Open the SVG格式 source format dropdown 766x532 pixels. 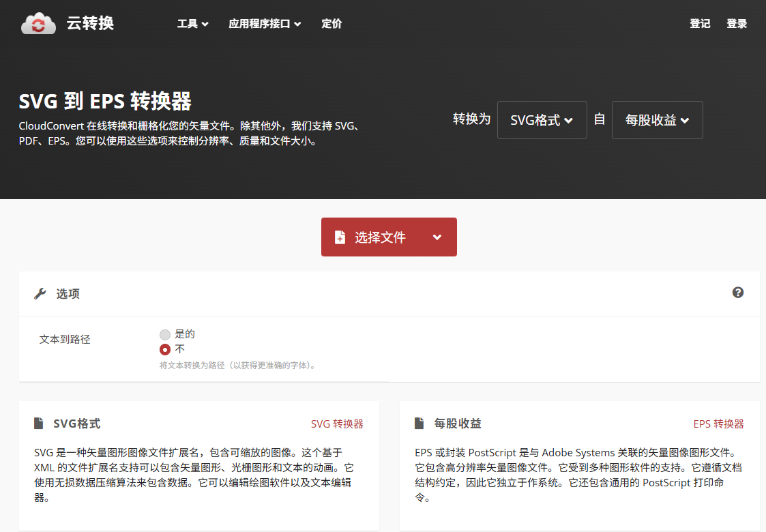pyautogui.click(x=542, y=120)
